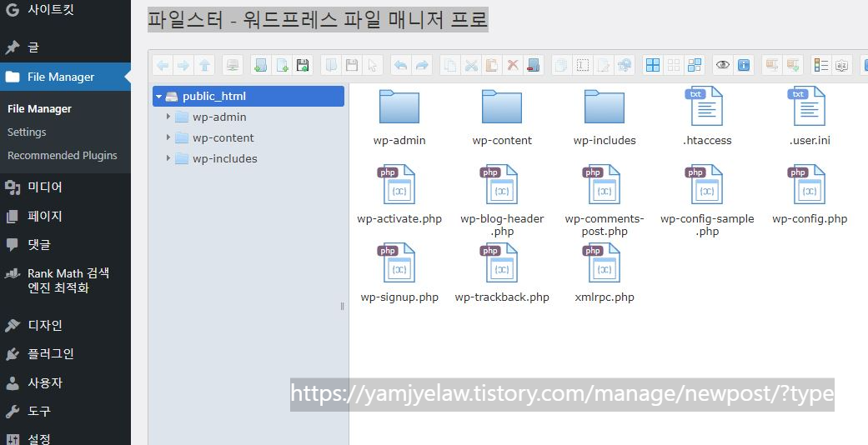
Task: Select the wp-activate.php file
Action: point(399,195)
